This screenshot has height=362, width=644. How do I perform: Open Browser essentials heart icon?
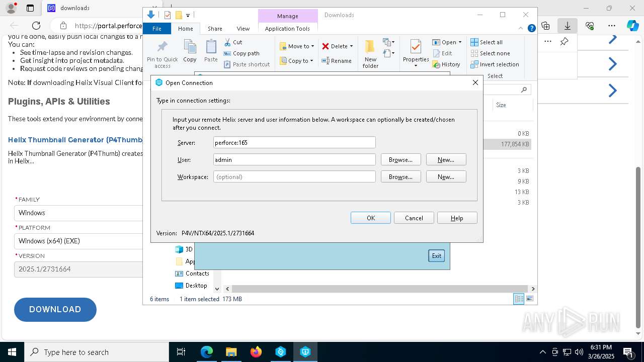point(590,26)
